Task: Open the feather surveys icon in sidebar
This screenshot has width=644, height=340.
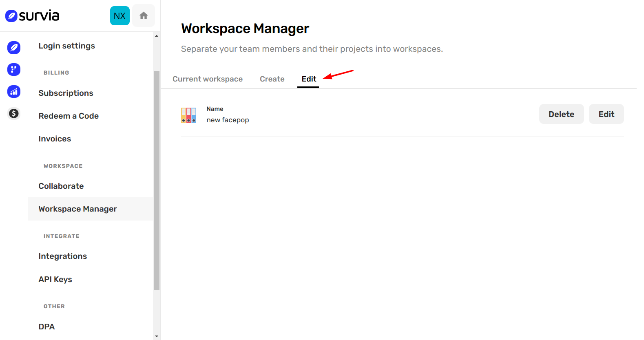Action: pos(14,47)
